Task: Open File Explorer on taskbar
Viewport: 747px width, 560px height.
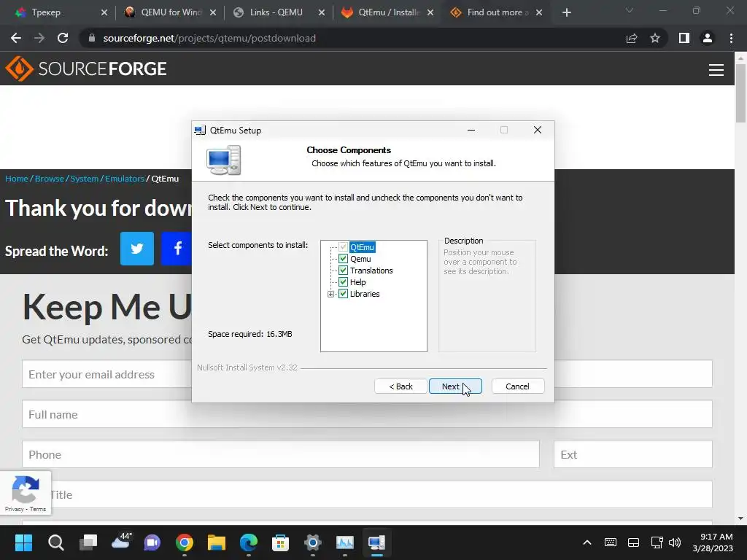Action: (x=216, y=542)
